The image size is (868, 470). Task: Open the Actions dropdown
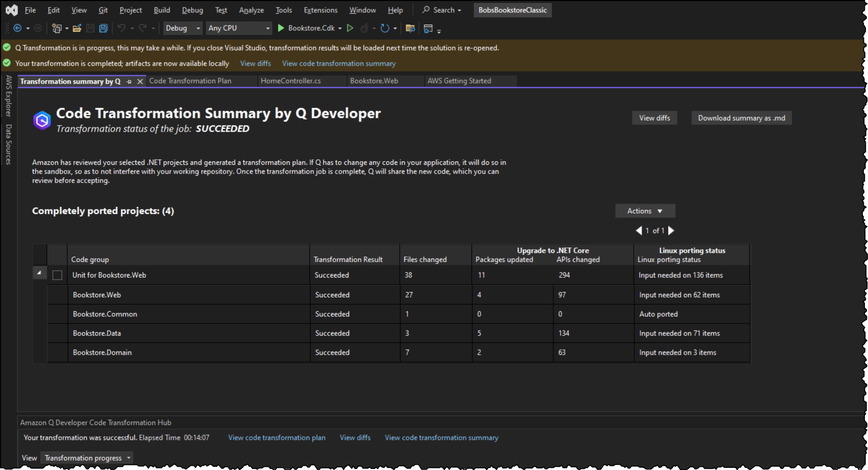click(645, 210)
